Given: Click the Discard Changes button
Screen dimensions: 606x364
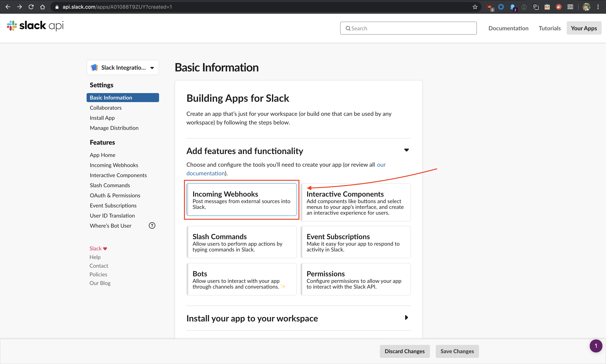Looking at the screenshot, I should pos(404,351).
